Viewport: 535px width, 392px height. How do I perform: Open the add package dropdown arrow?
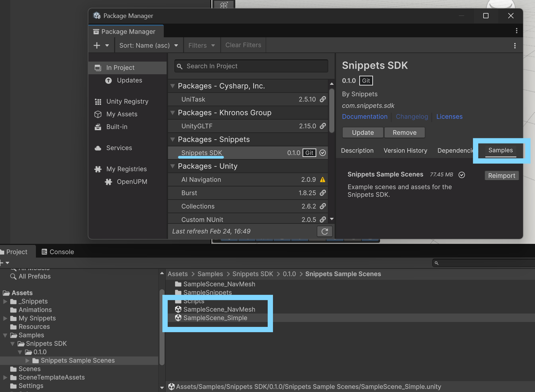pos(107,45)
